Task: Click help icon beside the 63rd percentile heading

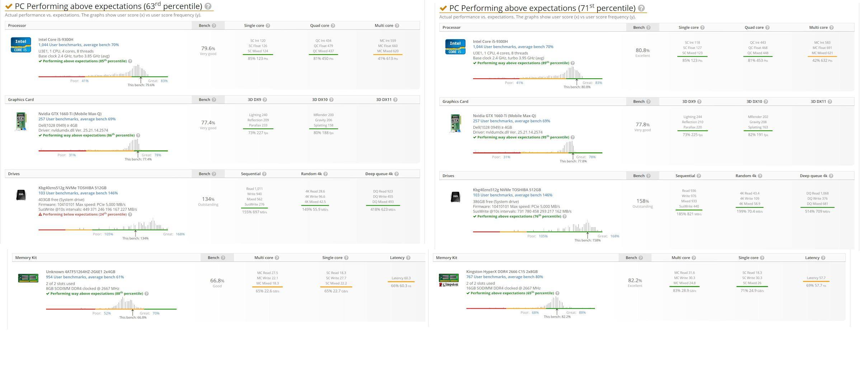Action: [x=208, y=6]
